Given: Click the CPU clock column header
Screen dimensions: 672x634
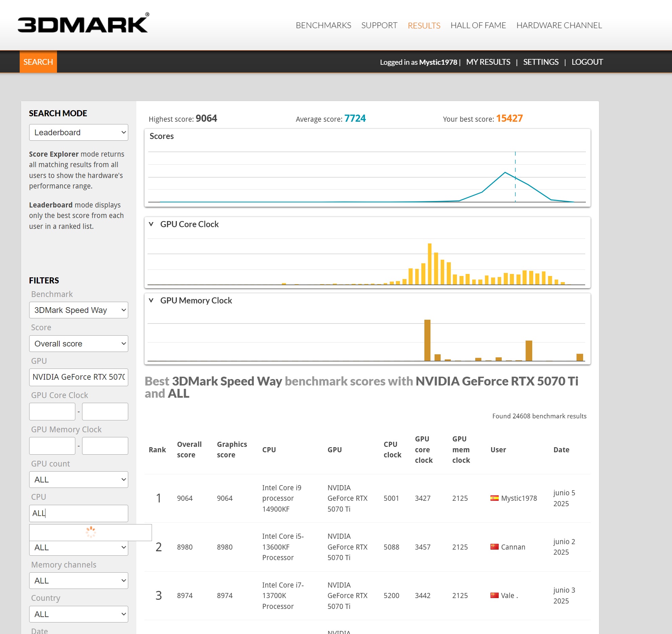Looking at the screenshot, I should tap(392, 450).
